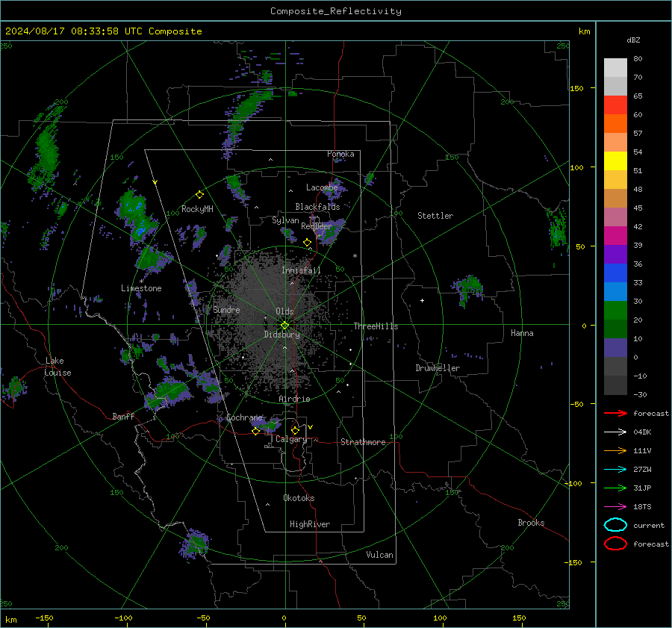The image size is (672, 628).
Task: Click the 'Limestone' map label
Action: click(141, 288)
